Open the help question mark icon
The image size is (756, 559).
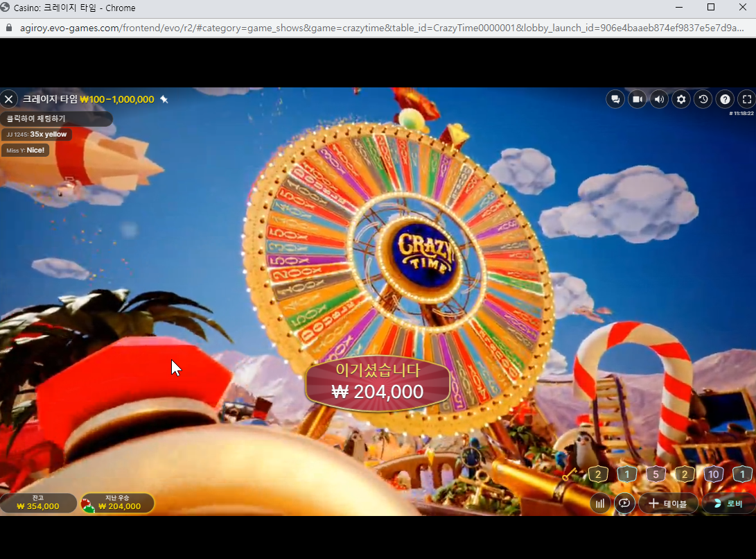pos(725,99)
